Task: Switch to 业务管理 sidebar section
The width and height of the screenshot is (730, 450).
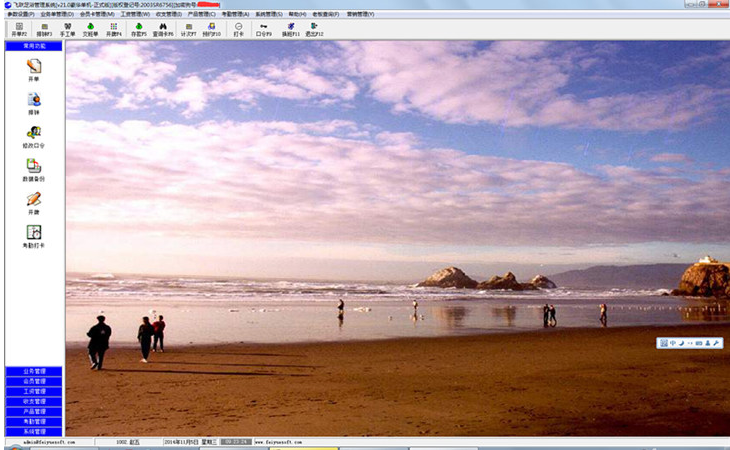Action: (x=34, y=371)
